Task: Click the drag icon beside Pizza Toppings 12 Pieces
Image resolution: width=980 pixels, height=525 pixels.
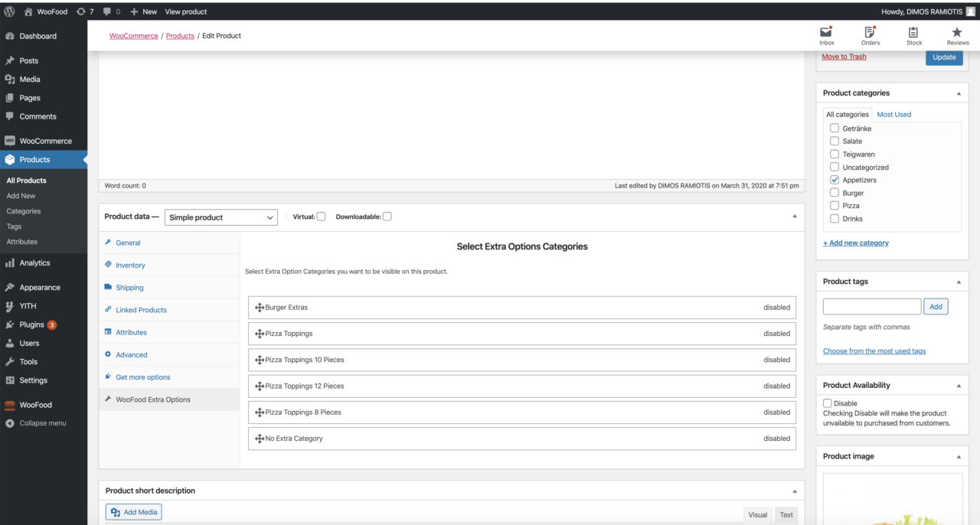Action: click(x=260, y=386)
